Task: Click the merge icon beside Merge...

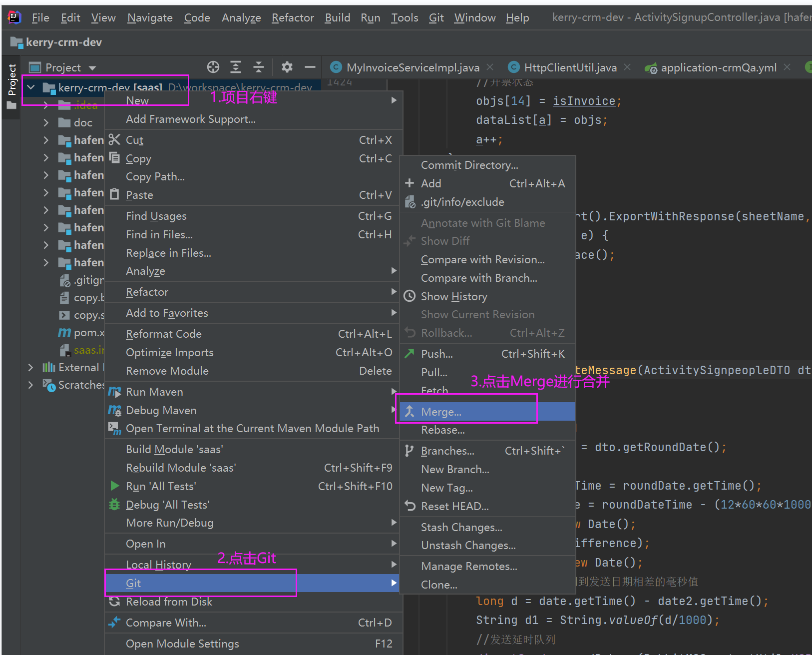Action: [x=409, y=411]
